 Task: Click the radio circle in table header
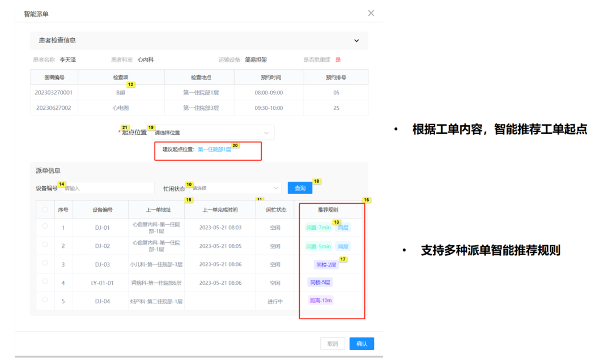click(45, 209)
